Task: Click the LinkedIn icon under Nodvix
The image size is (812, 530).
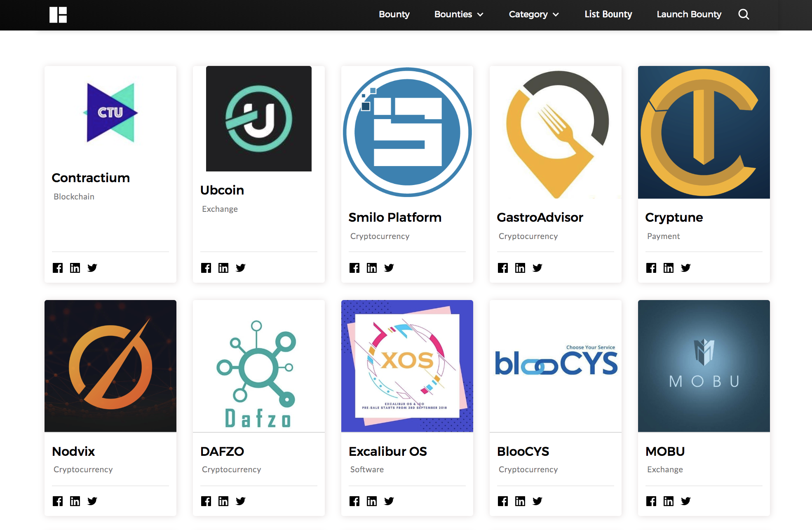Action: point(75,501)
